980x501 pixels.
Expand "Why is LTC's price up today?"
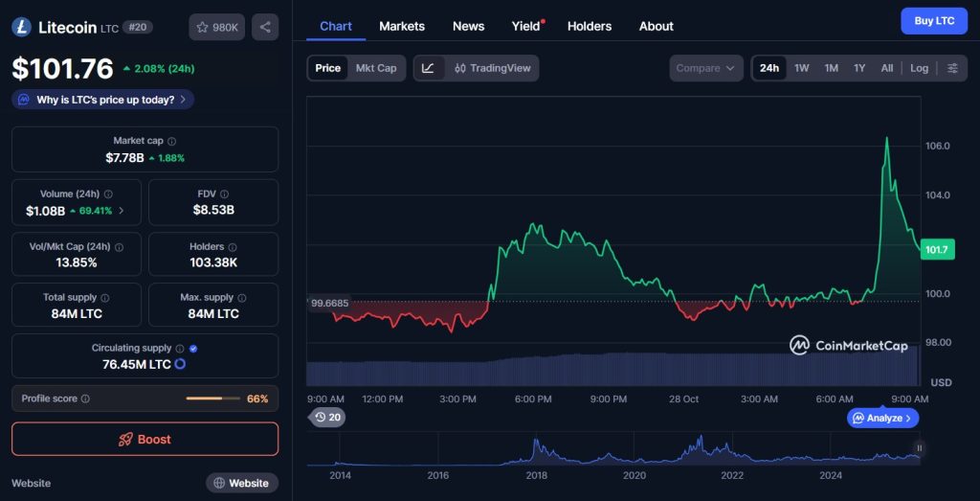click(103, 100)
